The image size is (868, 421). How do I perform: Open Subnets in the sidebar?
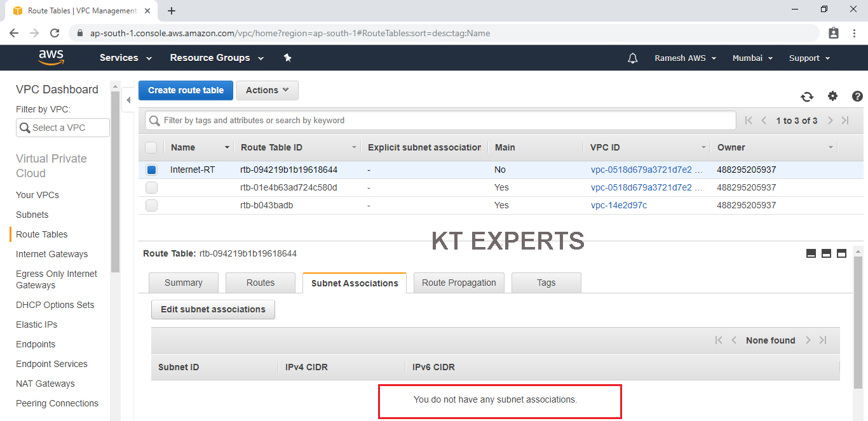[32, 215]
